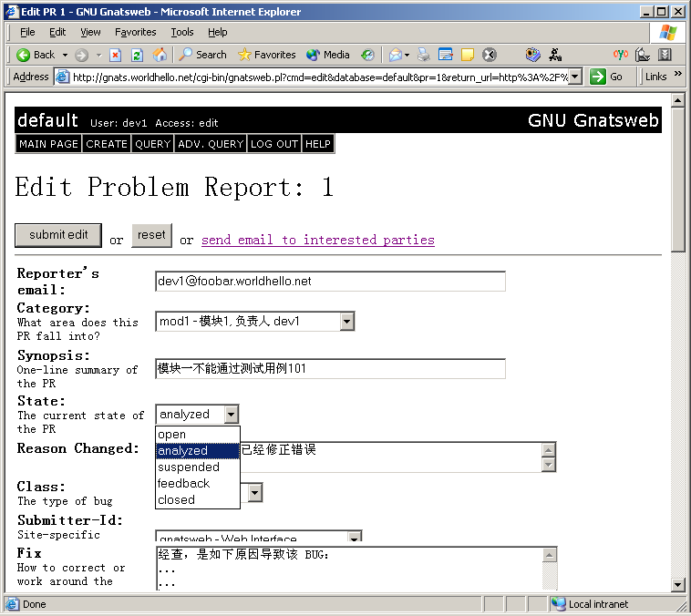
Task: Open the Search toolbar button
Action: click(202, 55)
